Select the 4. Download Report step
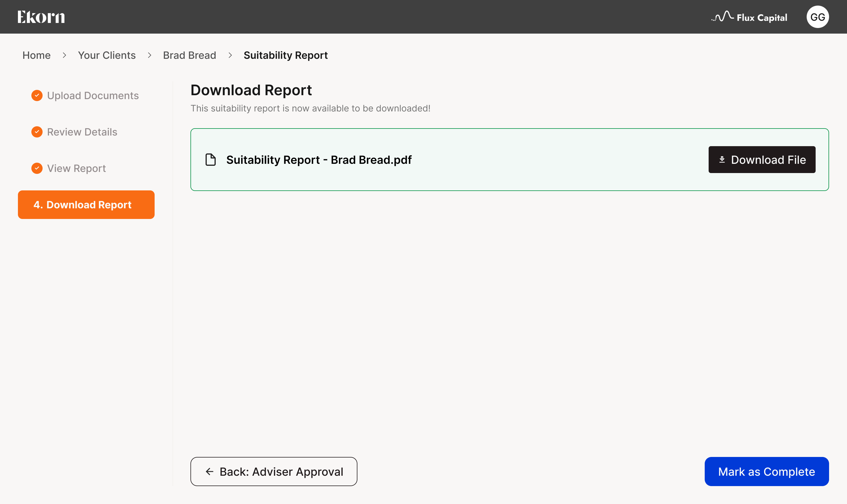This screenshot has height=504, width=847. [x=86, y=204]
